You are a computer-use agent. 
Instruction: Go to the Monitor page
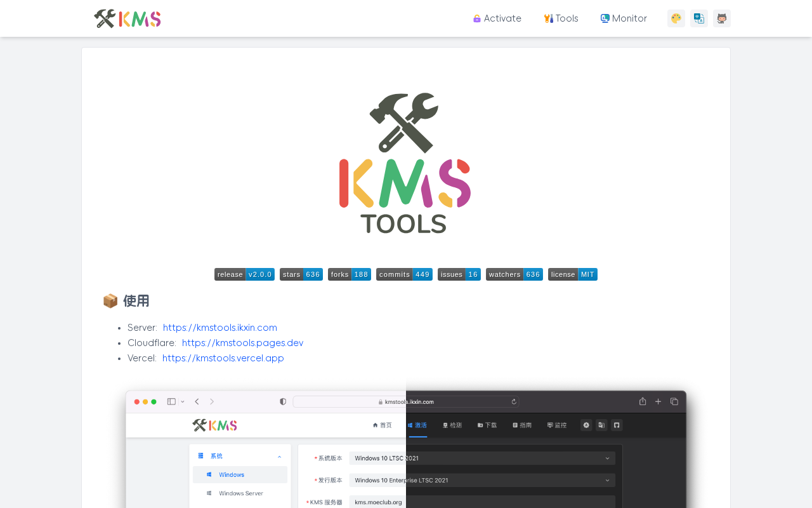624,18
